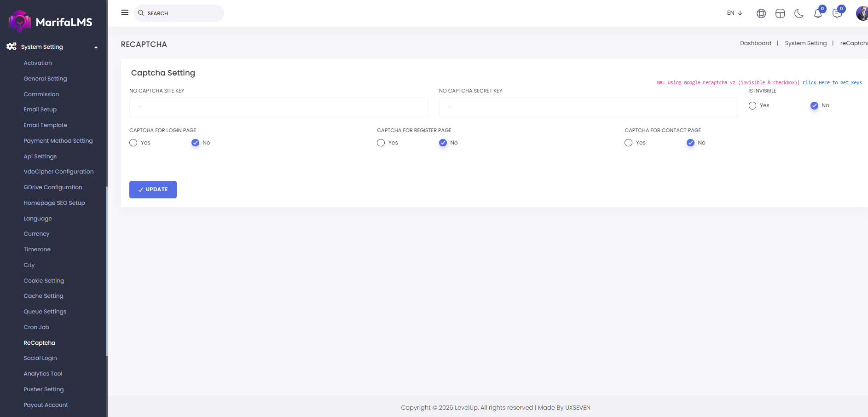Click the hamburger menu icon
The height and width of the screenshot is (417, 868).
tap(125, 13)
